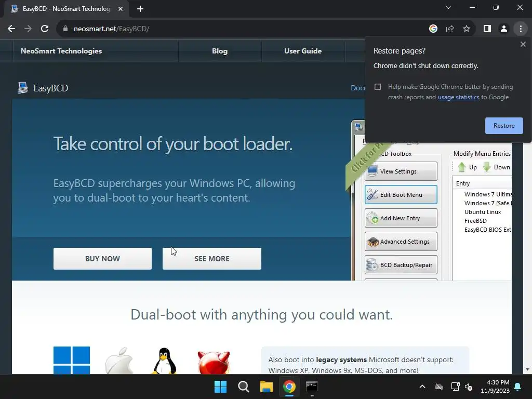Click Add New Entry in screenshot

(x=401, y=218)
